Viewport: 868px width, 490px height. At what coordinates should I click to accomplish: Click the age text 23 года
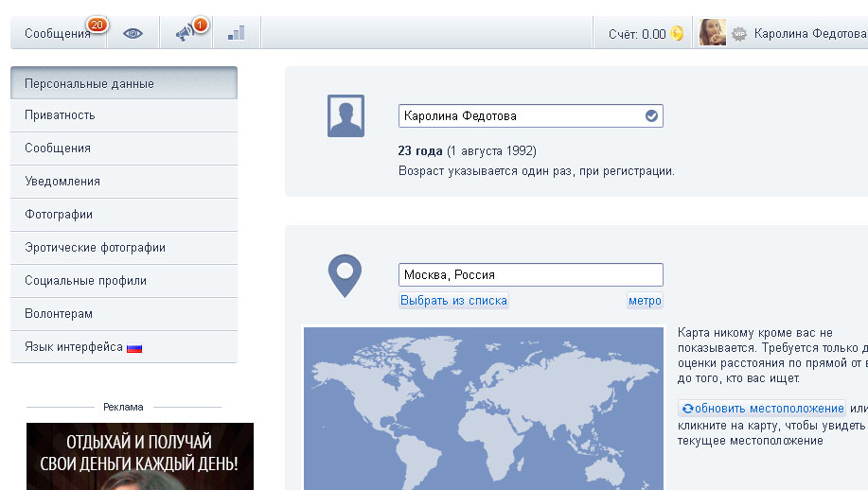(420, 151)
